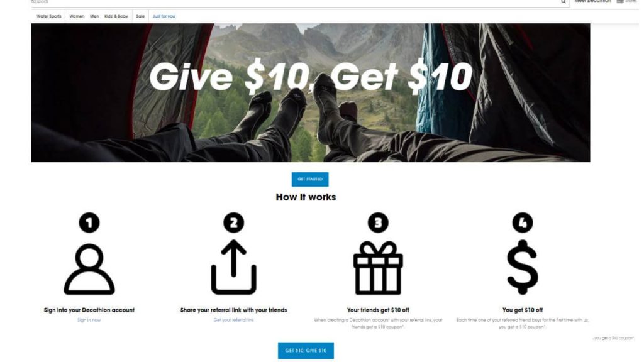Screen dimensions: 644x362
Task: Click the share upload arrow icon
Action: (234, 267)
